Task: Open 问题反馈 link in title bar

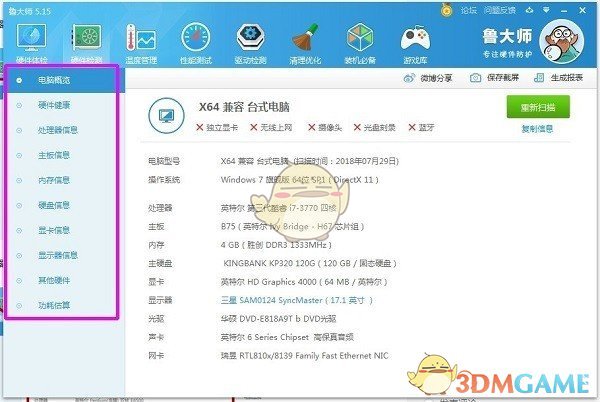Action: pos(499,10)
